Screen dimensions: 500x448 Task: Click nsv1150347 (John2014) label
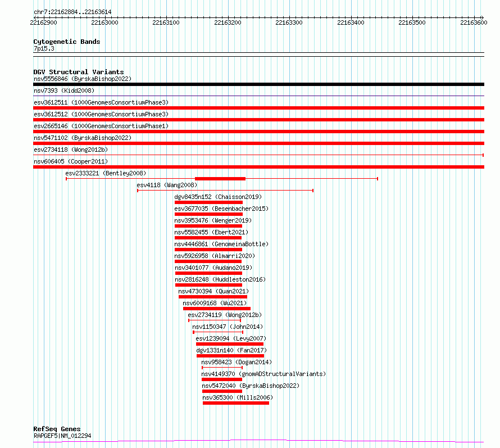pyautogui.click(x=228, y=327)
